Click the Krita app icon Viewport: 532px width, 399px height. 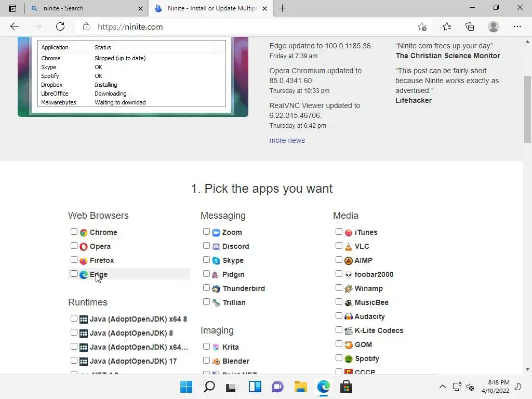[x=216, y=347]
